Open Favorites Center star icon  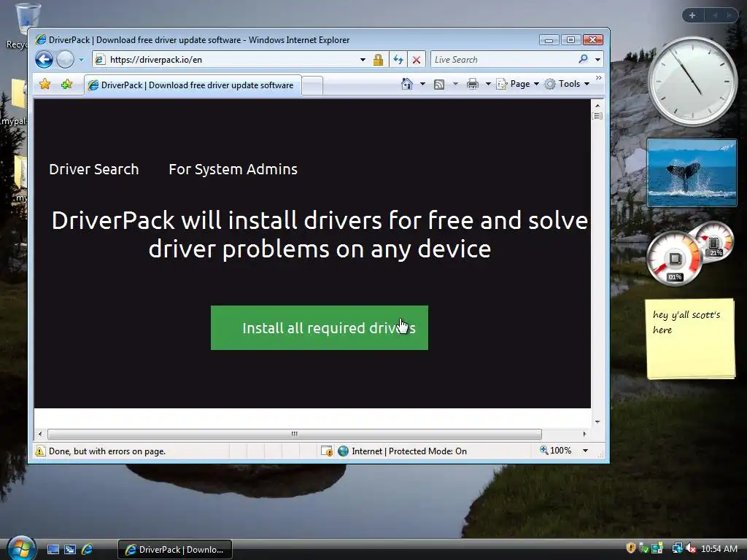click(44, 85)
